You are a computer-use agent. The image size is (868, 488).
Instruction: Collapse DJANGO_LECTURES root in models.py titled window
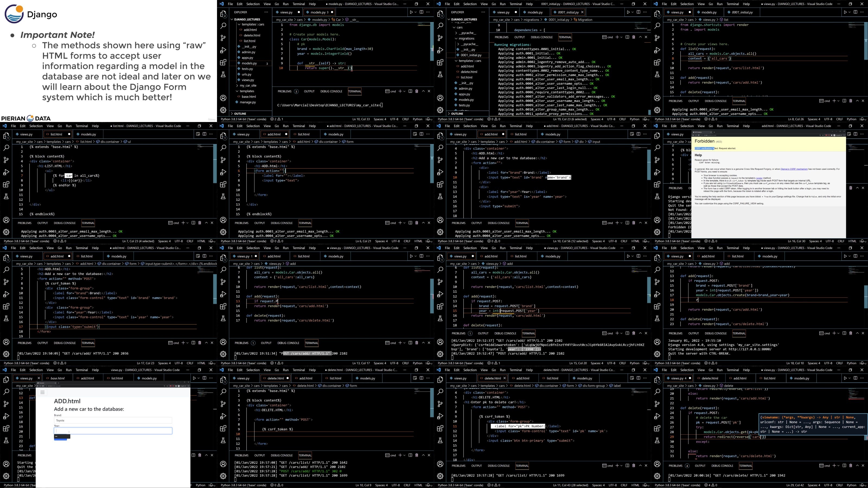coord(232,20)
